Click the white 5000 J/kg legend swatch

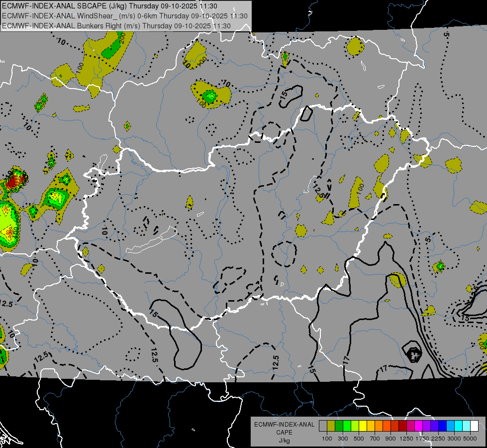coord(475,426)
